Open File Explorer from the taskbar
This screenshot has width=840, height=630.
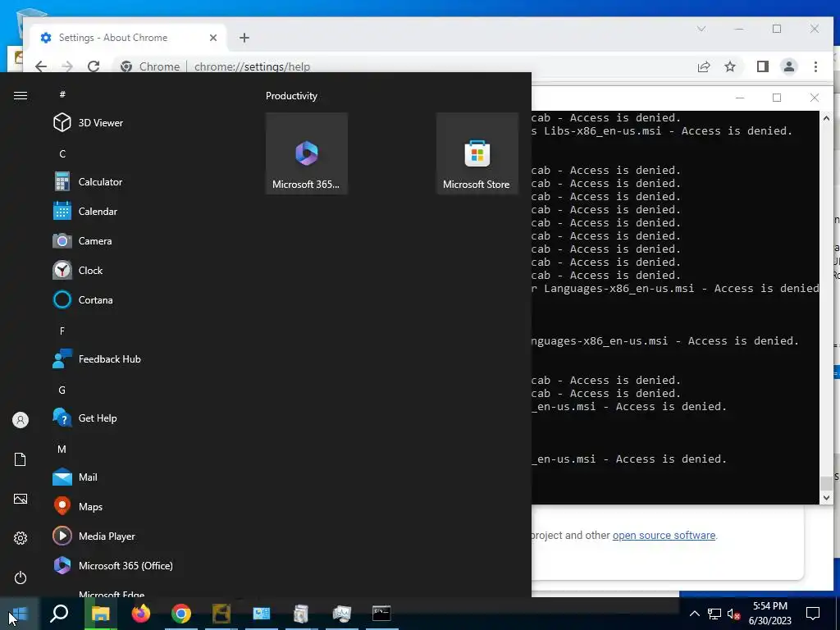[100, 614]
